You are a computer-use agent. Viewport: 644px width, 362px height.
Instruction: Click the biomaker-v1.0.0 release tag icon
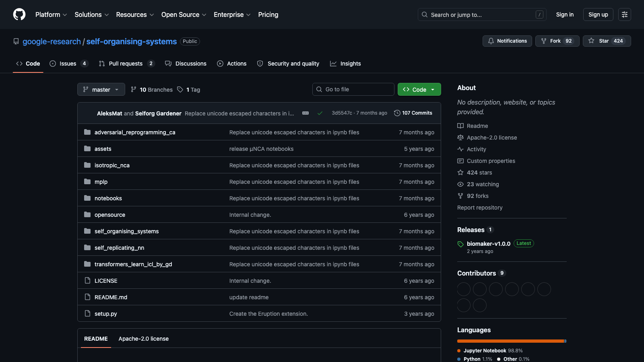[460, 244]
